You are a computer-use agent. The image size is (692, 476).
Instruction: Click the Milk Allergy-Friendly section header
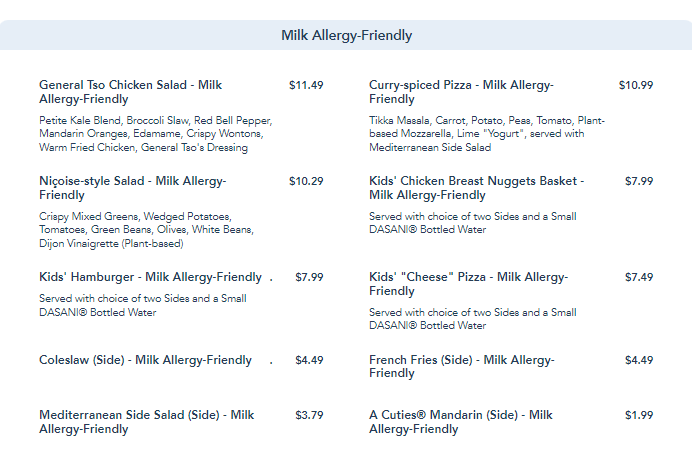pos(346,36)
